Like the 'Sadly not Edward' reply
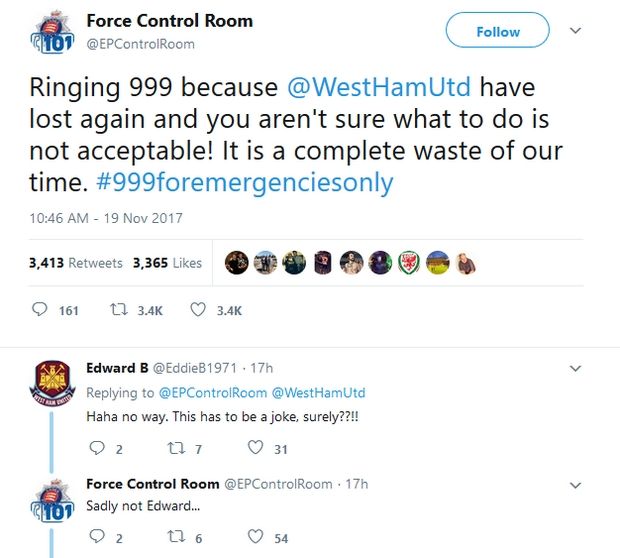The image size is (620, 558). [256, 538]
